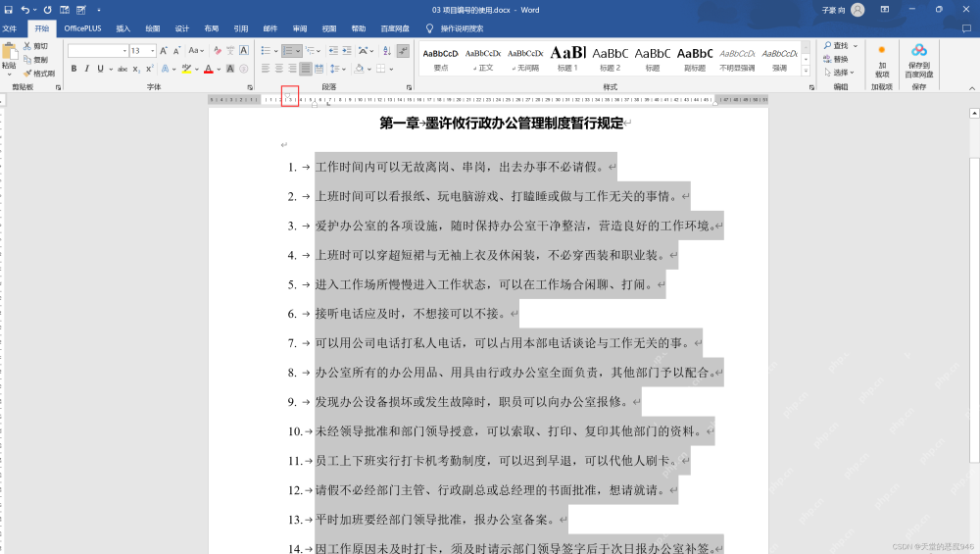Align the text to the right

(x=292, y=69)
